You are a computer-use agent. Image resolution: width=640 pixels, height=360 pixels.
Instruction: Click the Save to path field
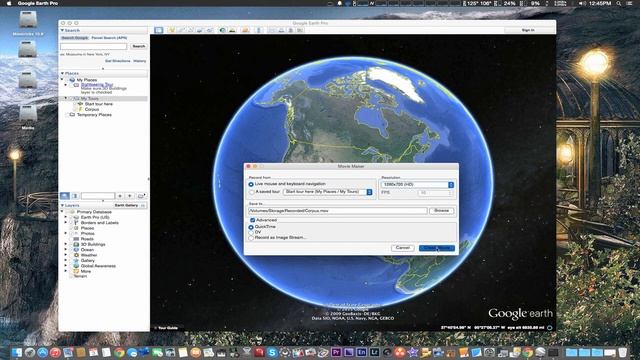338,211
